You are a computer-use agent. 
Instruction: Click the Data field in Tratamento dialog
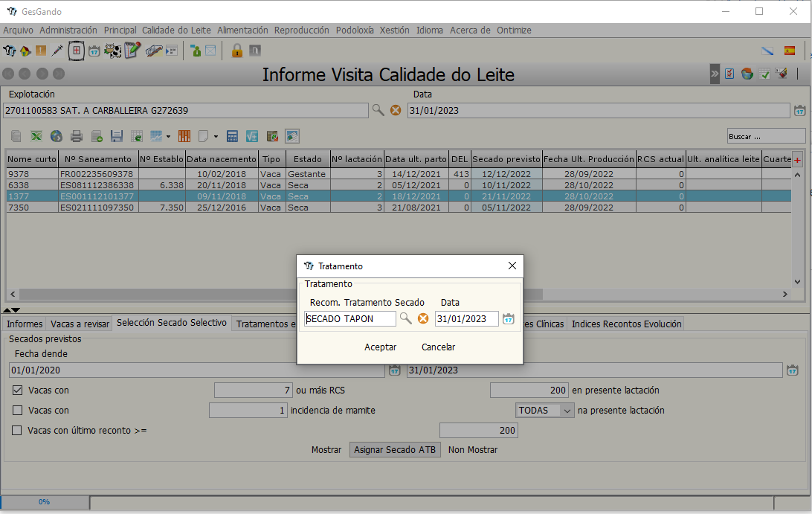[x=466, y=318]
